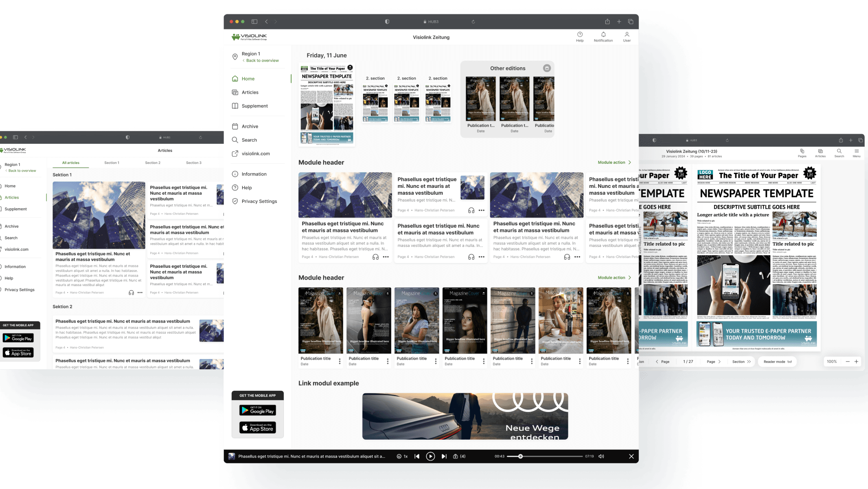Click the Back to overview link

[x=262, y=60]
